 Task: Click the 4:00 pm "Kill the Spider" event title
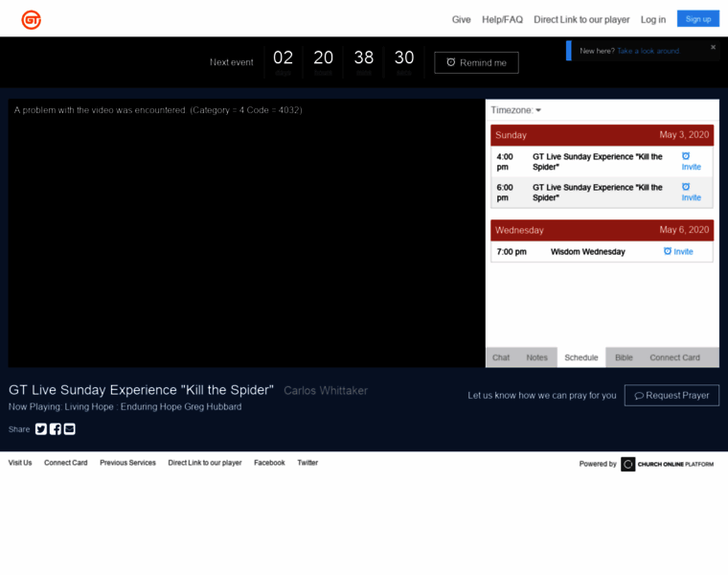[597, 162]
